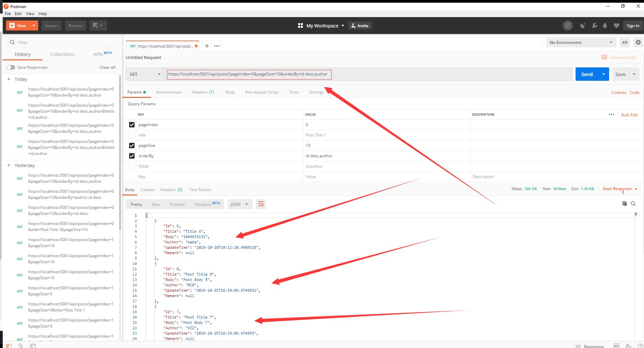Click the Import button
This screenshot has height=348, width=644.
[52, 25]
